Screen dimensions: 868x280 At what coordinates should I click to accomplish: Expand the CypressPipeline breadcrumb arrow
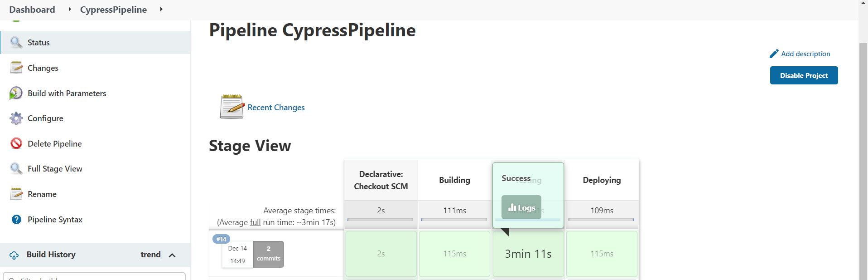161,9
